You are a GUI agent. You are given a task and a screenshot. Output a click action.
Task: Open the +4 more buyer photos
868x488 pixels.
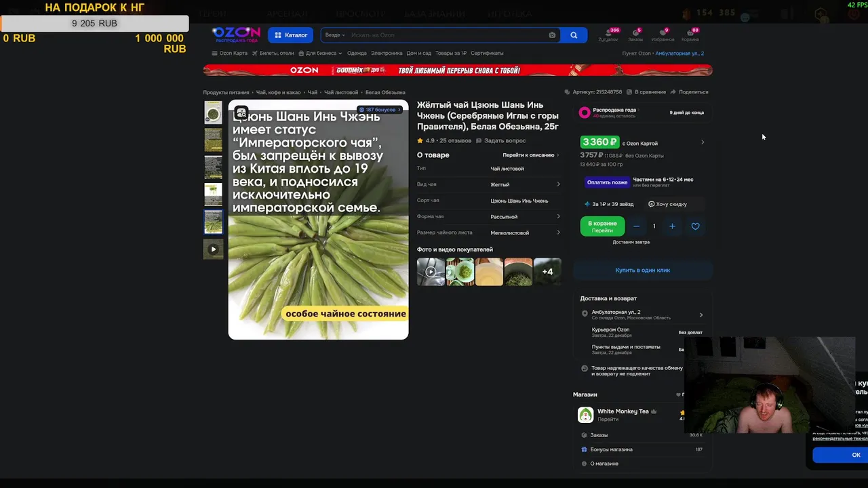[547, 272]
